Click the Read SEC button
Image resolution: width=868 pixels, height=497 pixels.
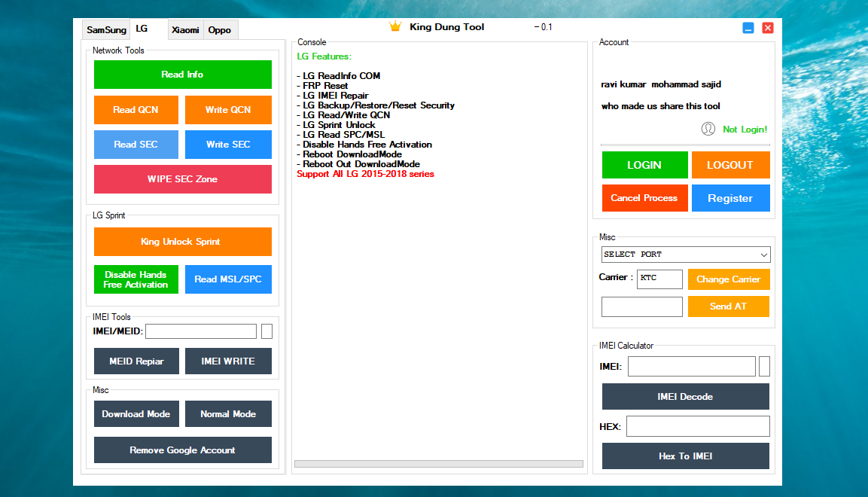pos(136,145)
